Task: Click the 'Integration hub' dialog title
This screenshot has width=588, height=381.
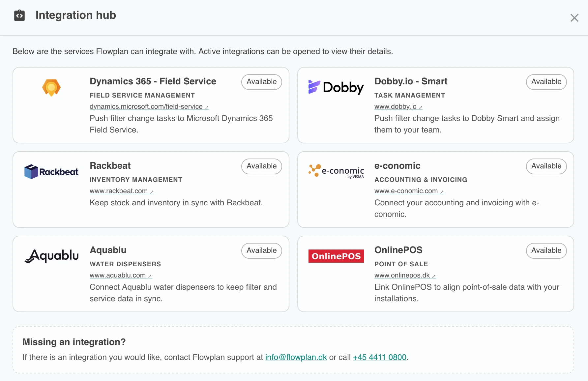Action: tap(76, 15)
